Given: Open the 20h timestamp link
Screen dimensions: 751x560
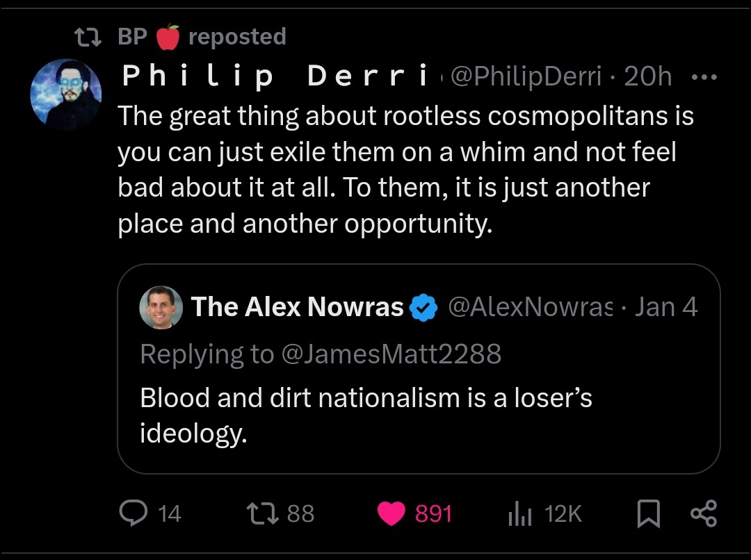Looking at the screenshot, I should pyautogui.click(x=648, y=76).
